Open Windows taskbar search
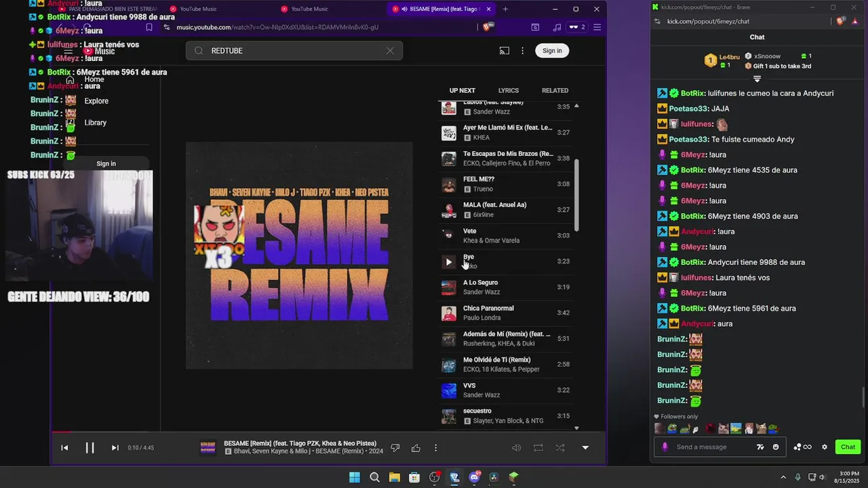This screenshot has height=488, width=868. (374, 477)
